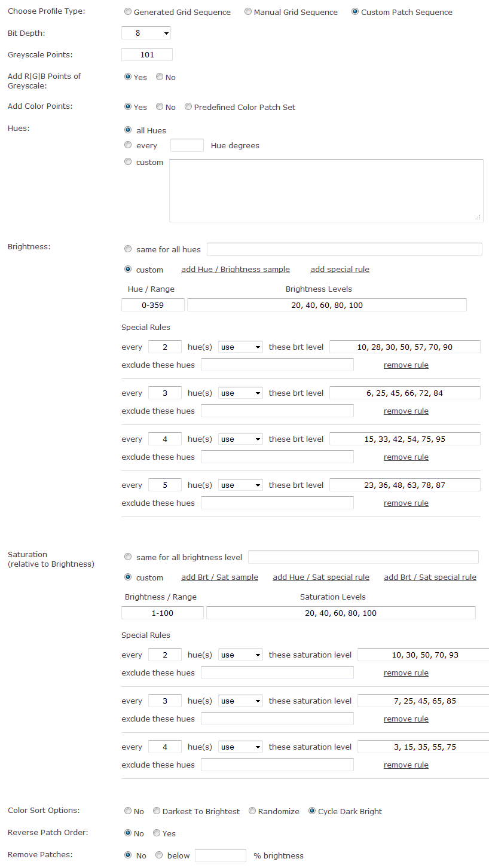Select Predefined Color Patch Set option
Image resolution: width=489 pixels, height=868 pixels.
[x=188, y=107]
